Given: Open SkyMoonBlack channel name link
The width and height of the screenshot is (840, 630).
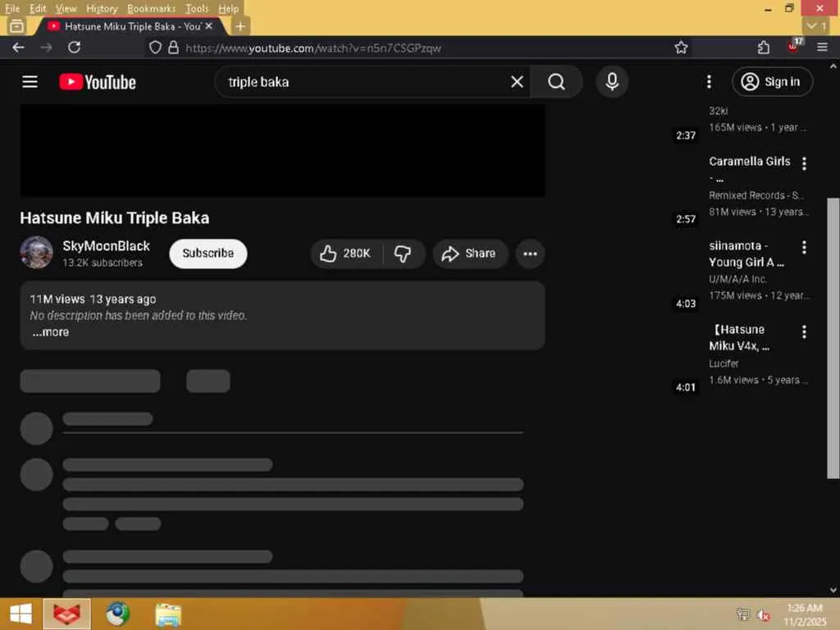Looking at the screenshot, I should click(106, 246).
